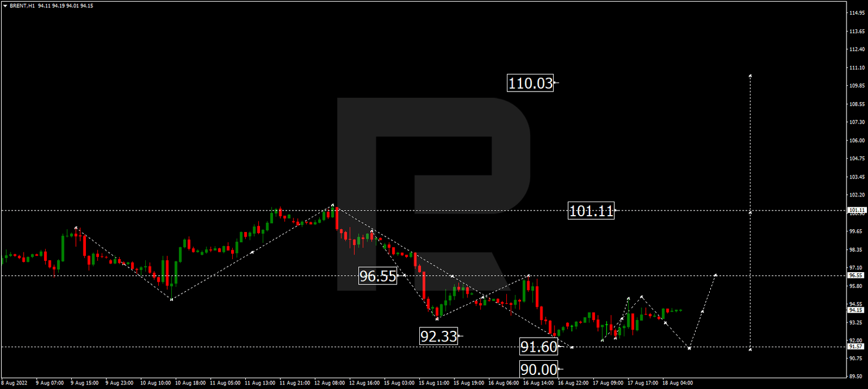This screenshot has width=868, height=389.
Task: Select the boxed 91.60 price label
Action: pos(539,347)
